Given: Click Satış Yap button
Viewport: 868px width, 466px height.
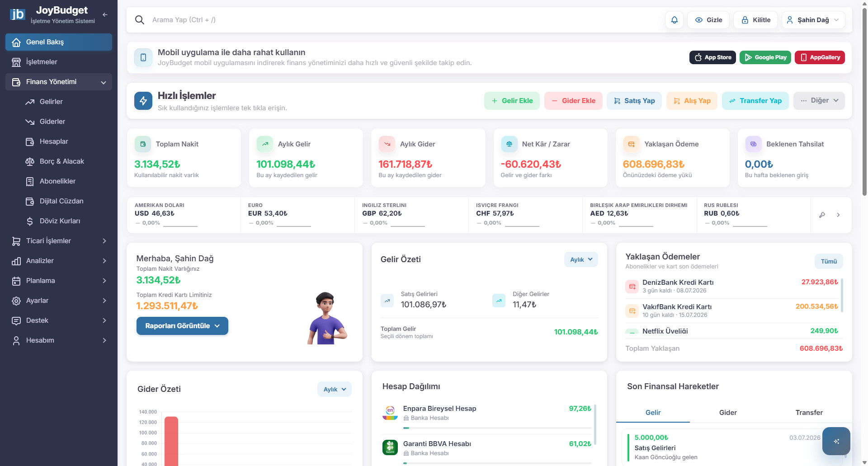Looking at the screenshot, I should tap(634, 101).
